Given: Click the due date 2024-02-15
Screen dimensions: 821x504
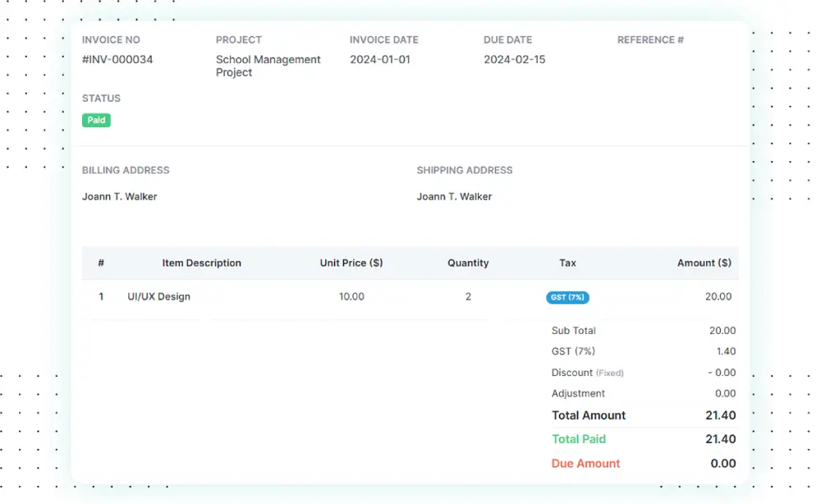Looking at the screenshot, I should (515, 59).
